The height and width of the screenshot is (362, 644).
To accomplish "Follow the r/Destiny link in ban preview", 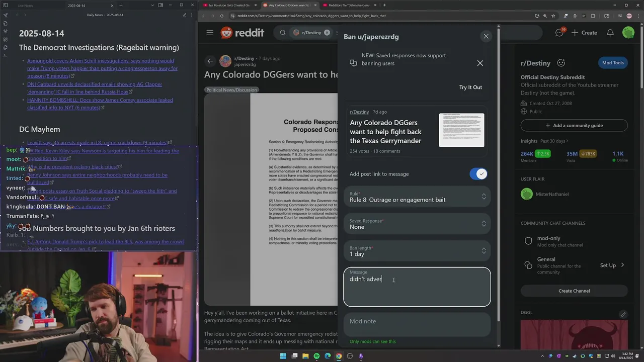I will 359,112.
